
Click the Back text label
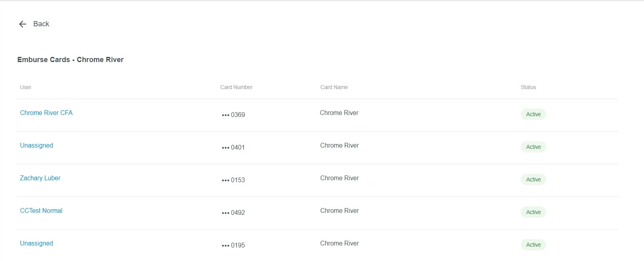tap(41, 24)
